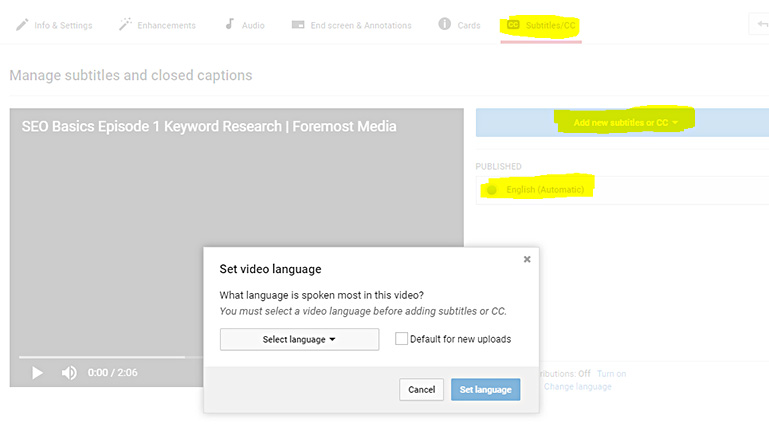This screenshot has width=769, height=430.
Task: Click the CC icon on Subtitles tab
Action: (514, 24)
